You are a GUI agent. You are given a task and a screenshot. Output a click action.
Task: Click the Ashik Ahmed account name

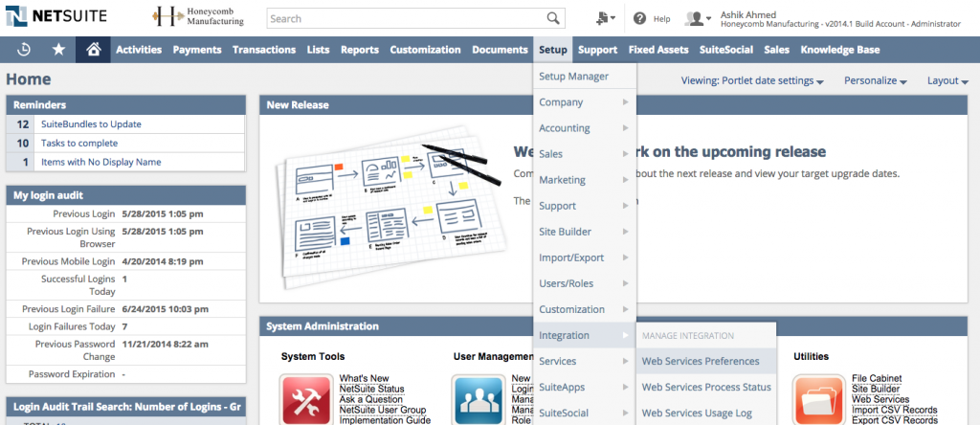point(748,13)
